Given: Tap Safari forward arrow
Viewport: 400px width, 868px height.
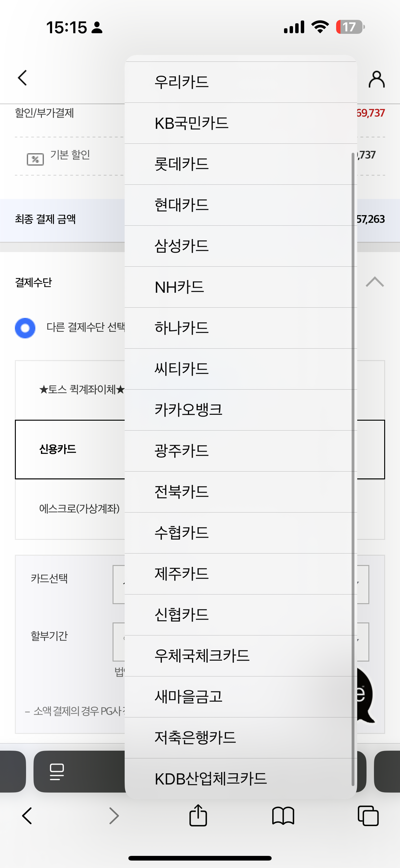Looking at the screenshot, I should tap(114, 816).
